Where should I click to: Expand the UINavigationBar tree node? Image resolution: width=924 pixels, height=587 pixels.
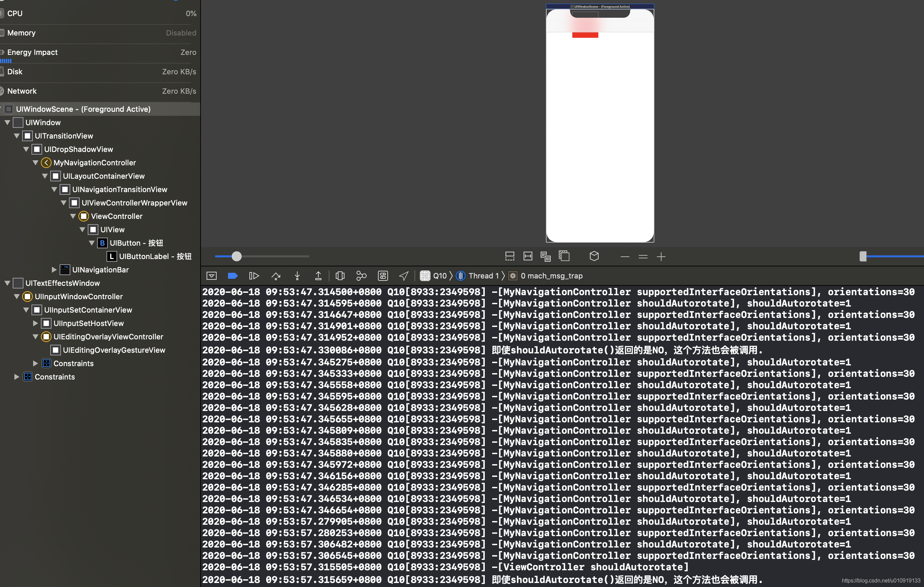coord(54,270)
